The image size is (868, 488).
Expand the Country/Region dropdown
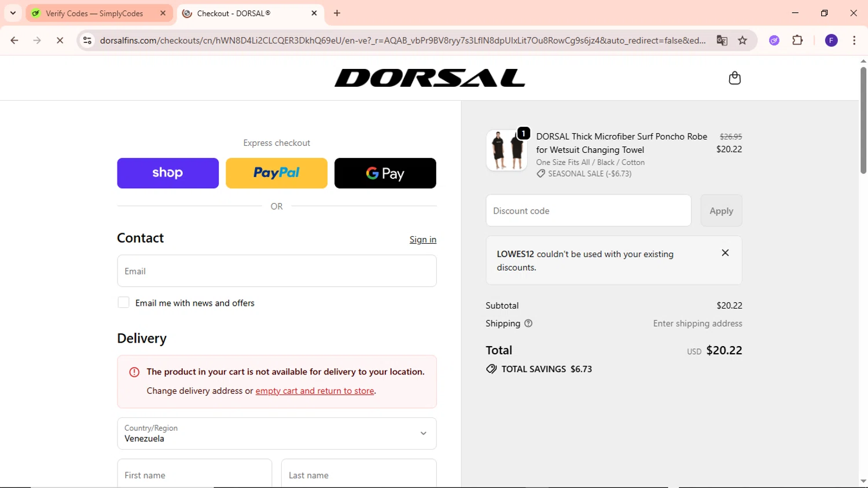[x=277, y=434]
